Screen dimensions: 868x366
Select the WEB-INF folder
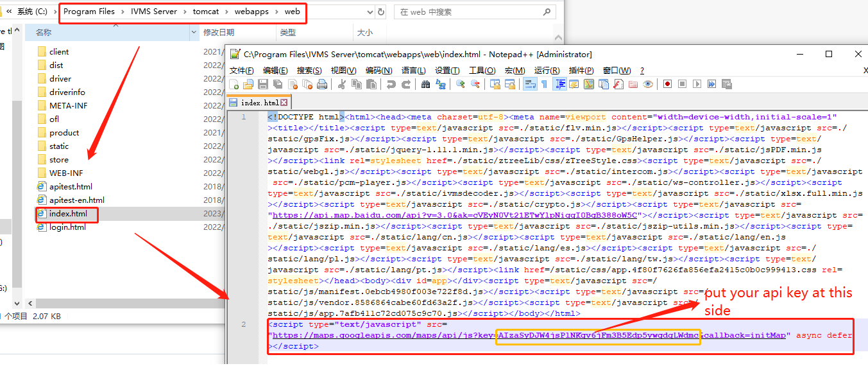pos(67,173)
